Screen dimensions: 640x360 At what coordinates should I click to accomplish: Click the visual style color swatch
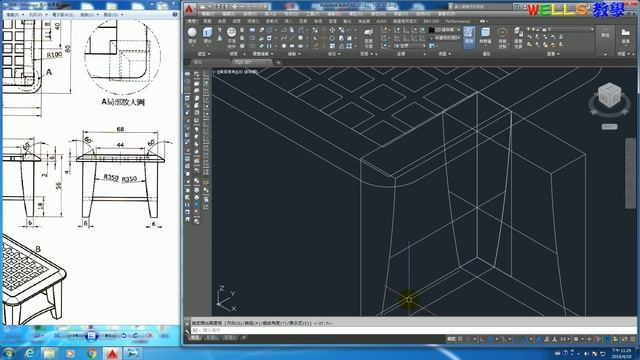[x=431, y=30]
